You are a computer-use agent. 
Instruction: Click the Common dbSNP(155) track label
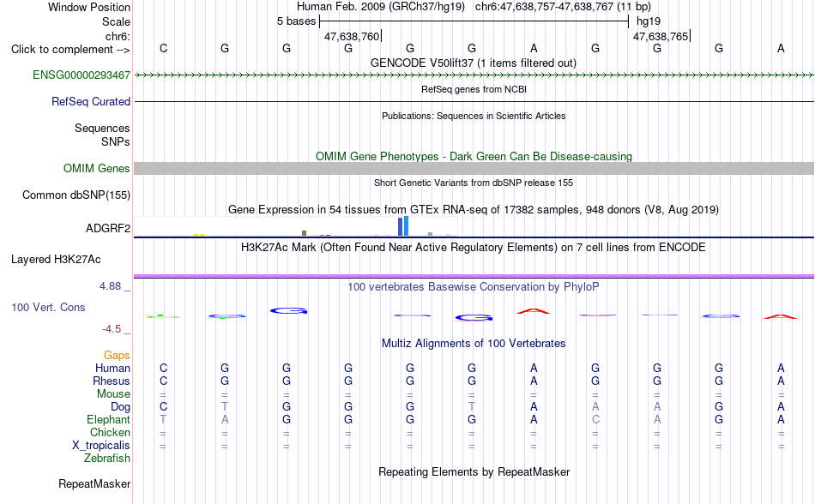[x=75, y=195]
